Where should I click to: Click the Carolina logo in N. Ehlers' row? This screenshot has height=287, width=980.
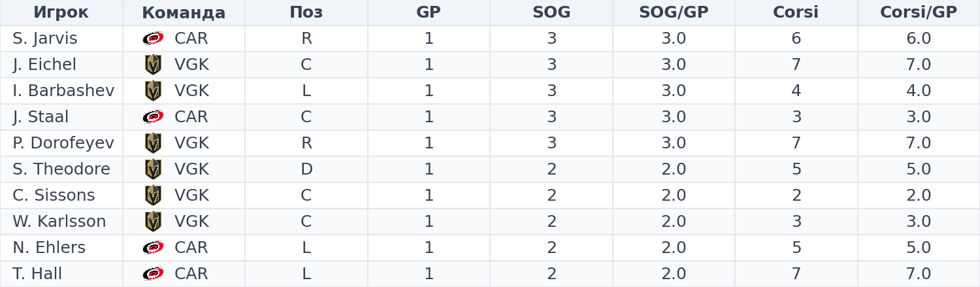coord(153,248)
